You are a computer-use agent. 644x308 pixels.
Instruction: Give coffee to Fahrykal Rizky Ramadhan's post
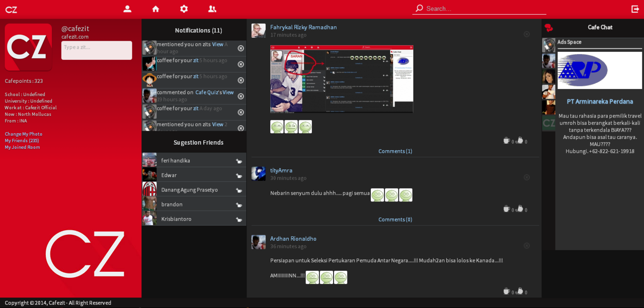(507, 141)
